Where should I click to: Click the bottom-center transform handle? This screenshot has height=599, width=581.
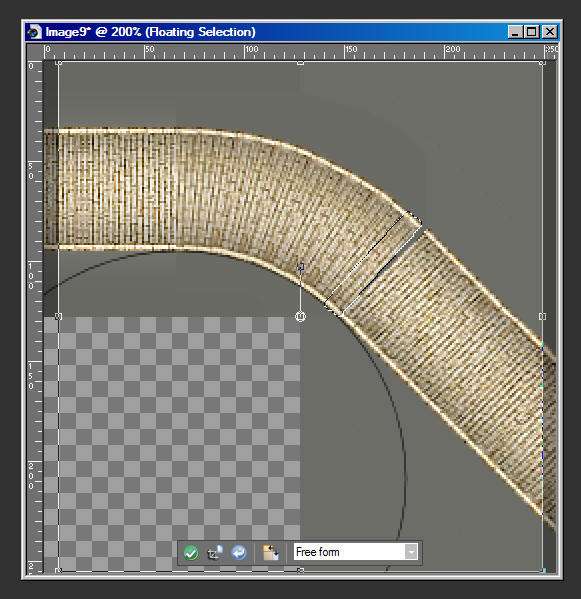pyautogui.click(x=300, y=570)
